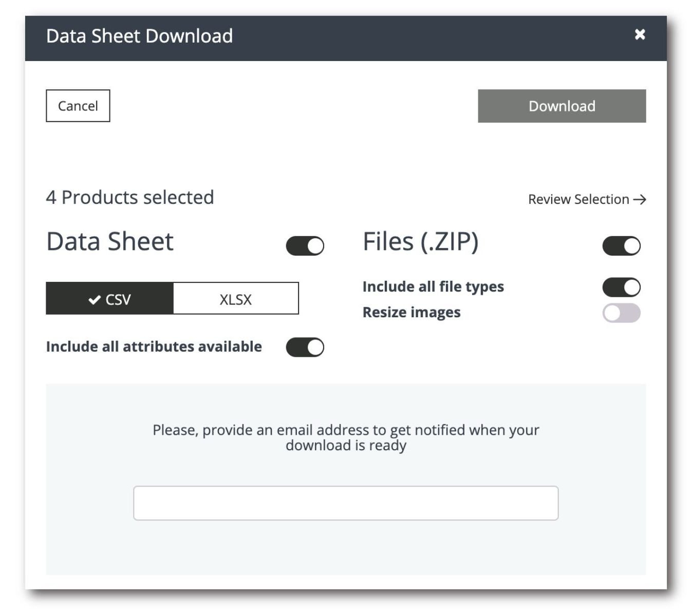
Task: Enable the Resize images option
Action: tap(622, 312)
